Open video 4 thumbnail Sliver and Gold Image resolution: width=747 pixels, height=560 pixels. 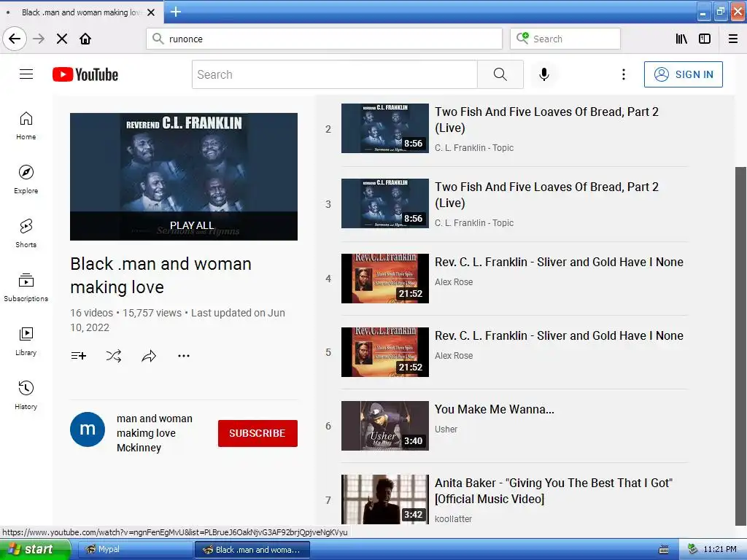click(x=385, y=278)
